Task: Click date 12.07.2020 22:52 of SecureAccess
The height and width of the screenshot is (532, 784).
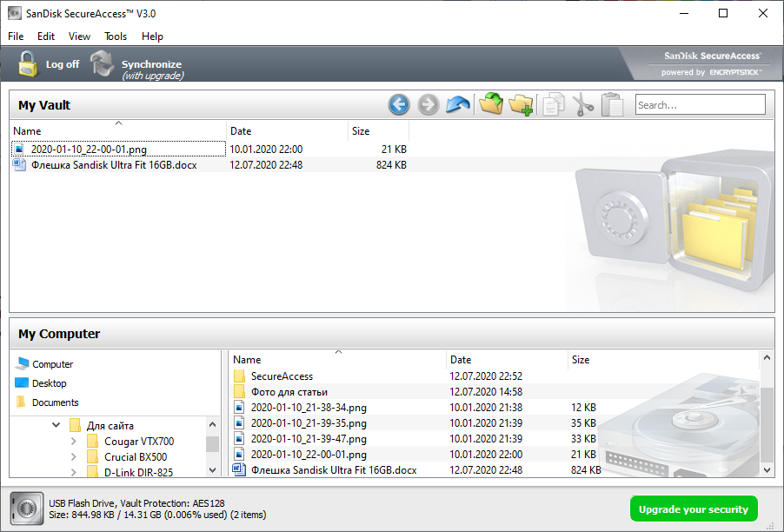Action: (x=486, y=376)
